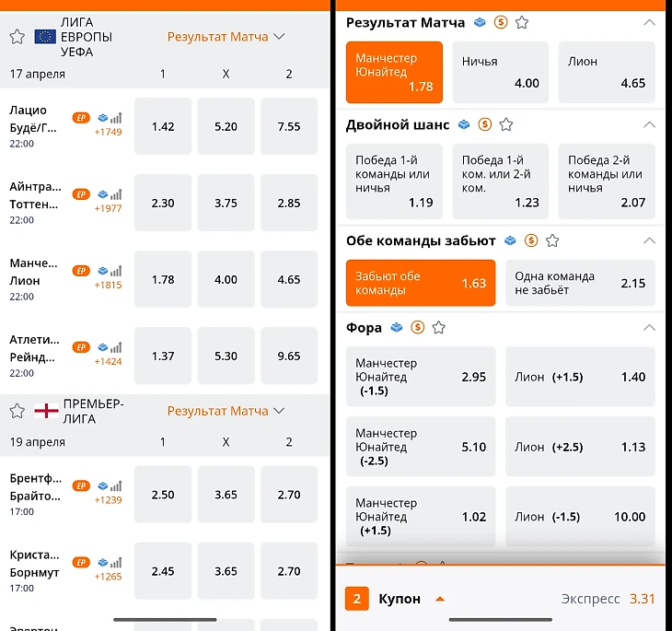Click coin icon next to Двойной шанс

tap(485, 124)
